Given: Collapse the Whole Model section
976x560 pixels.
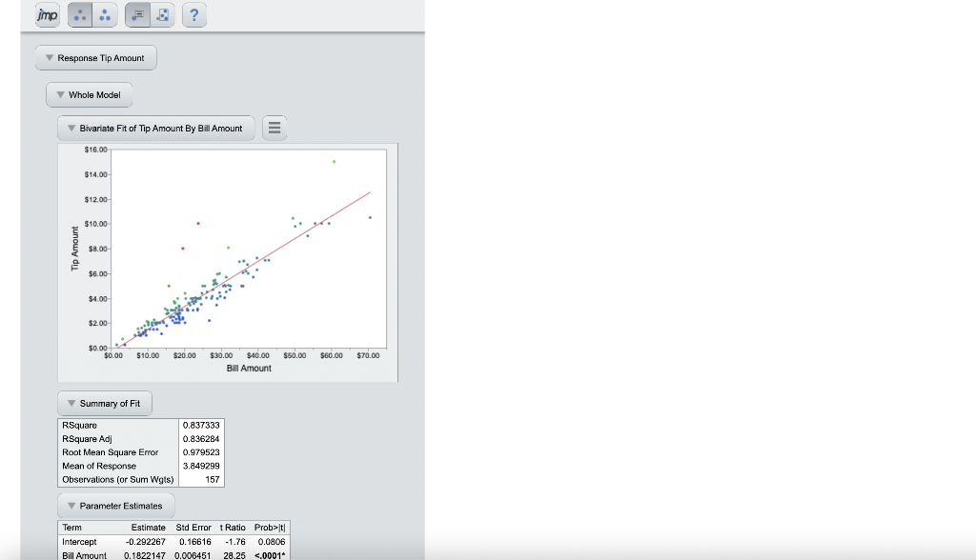Looking at the screenshot, I should tap(61, 94).
